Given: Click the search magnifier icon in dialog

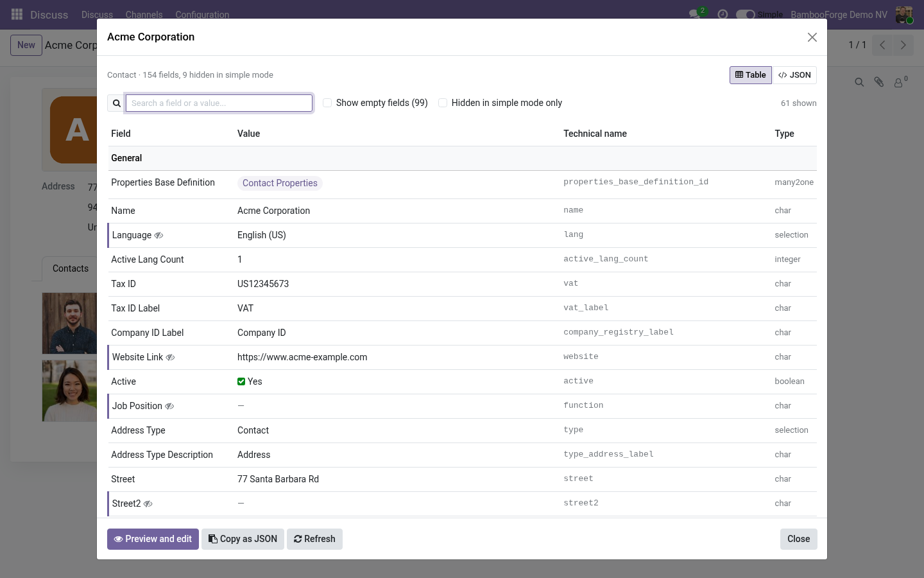Looking at the screenshot, I should click(117, 103).
